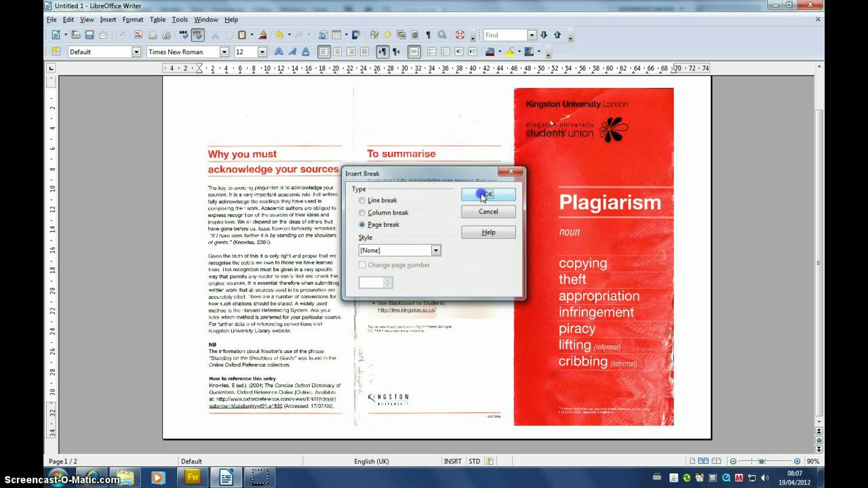This screenshot has height=488, width=868.
Task: Click the Page Preview icon
Action: pyautogui.click(x=166, y=35)
